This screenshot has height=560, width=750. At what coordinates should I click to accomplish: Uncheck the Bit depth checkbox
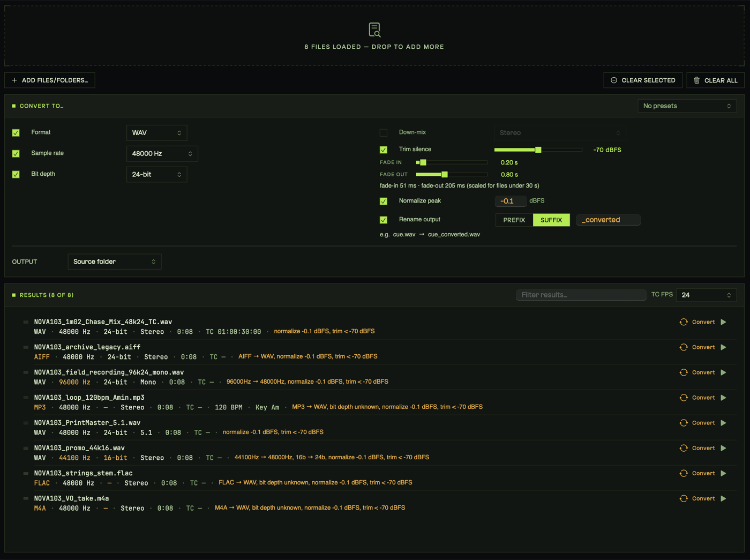(x=16, y=175)
